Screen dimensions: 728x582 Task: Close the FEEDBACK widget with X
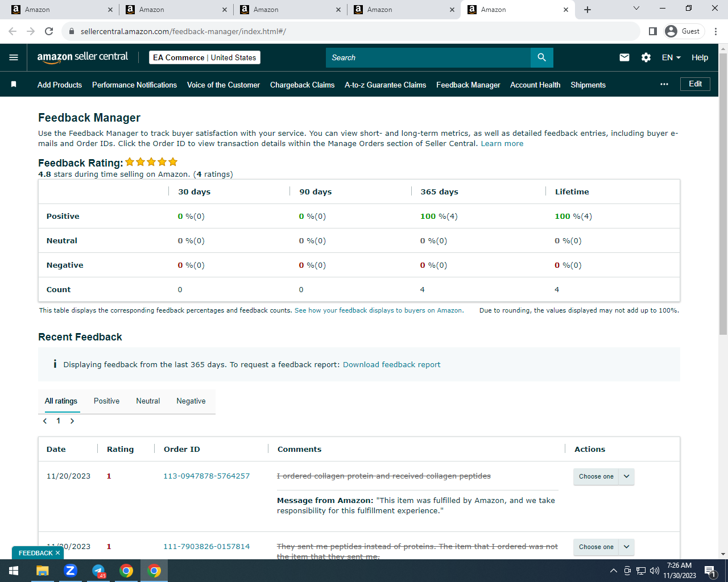point(57,553)
